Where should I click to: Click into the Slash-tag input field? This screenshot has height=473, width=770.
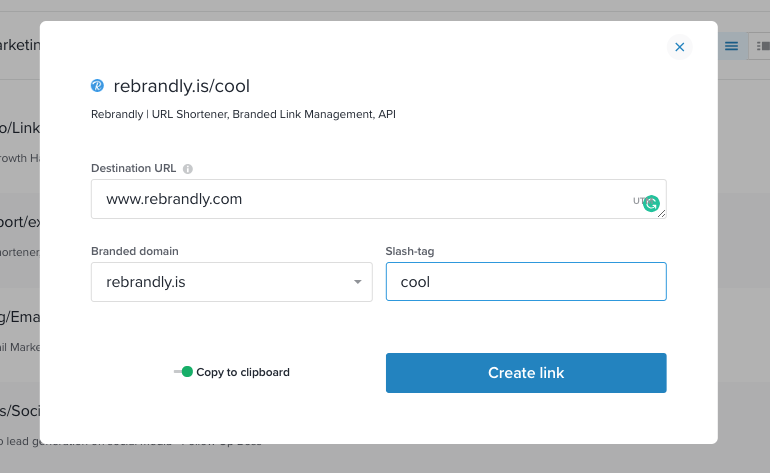526,282
